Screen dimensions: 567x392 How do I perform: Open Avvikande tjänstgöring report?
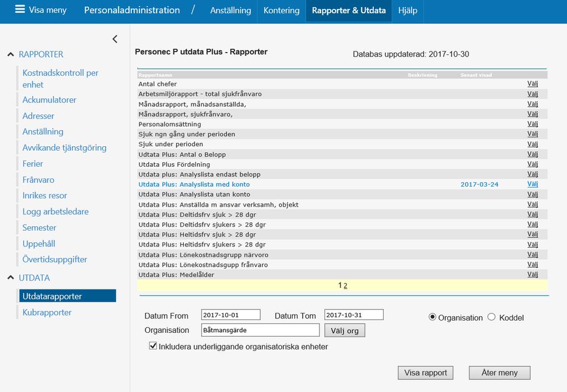coord(64,147)
